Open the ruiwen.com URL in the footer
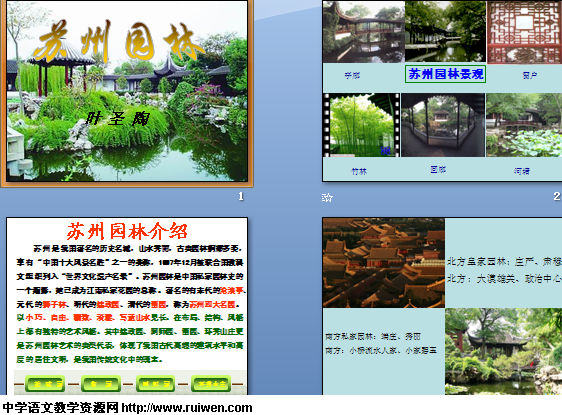 tap(187, 407)
